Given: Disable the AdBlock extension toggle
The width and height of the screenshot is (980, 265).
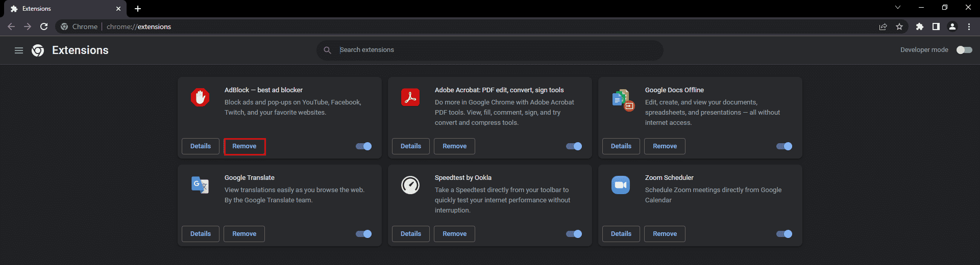Looking at the screenshot, I should click(364, 146).
